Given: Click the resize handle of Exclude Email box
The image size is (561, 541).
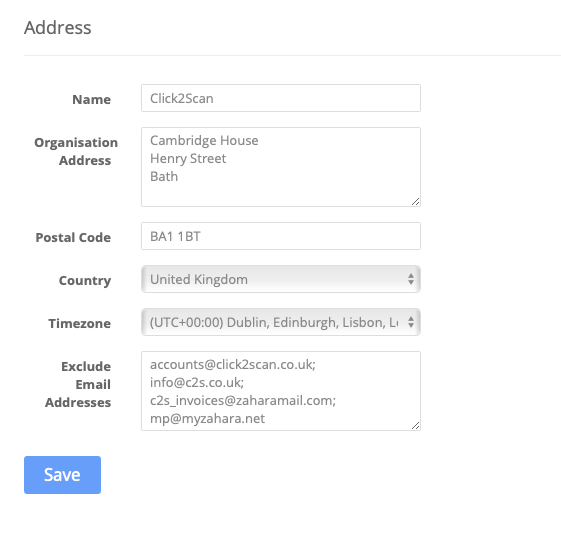Looking at the screenshot, I should pos(415,425).
